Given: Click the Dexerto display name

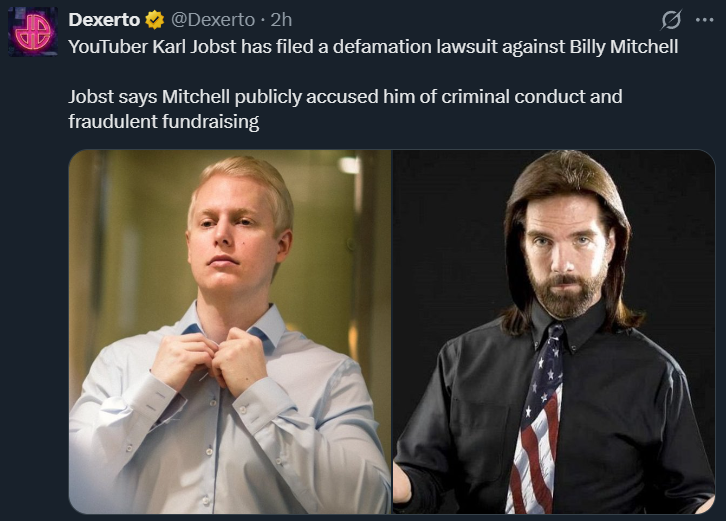Looking at the screenshot, I should [x=104, y=20].
